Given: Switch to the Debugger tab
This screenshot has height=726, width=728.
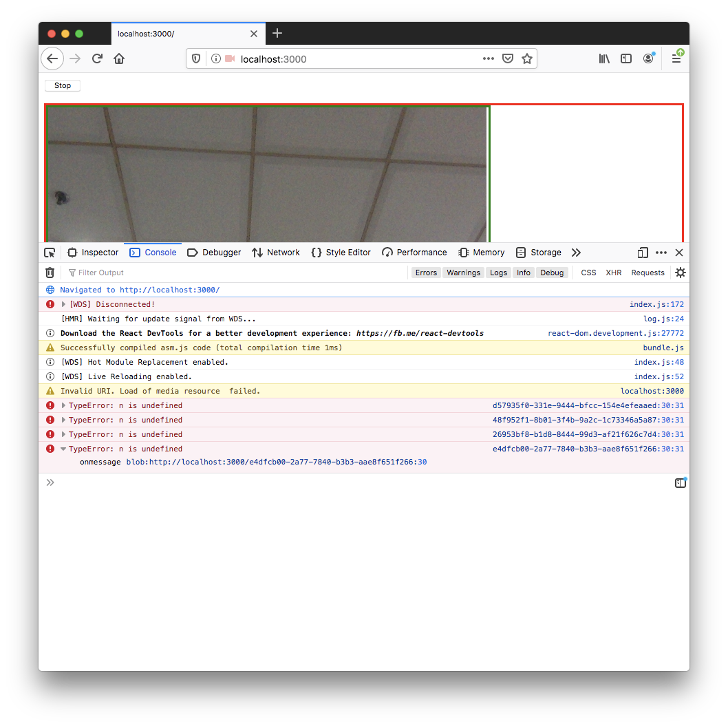Looking at the screenshot, I should (x=214, y=253).
